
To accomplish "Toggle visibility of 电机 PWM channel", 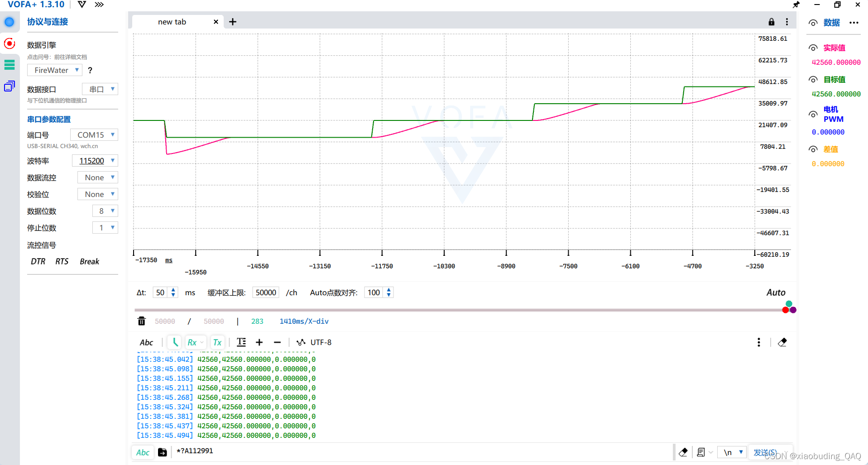I will [x=814, y=115].
